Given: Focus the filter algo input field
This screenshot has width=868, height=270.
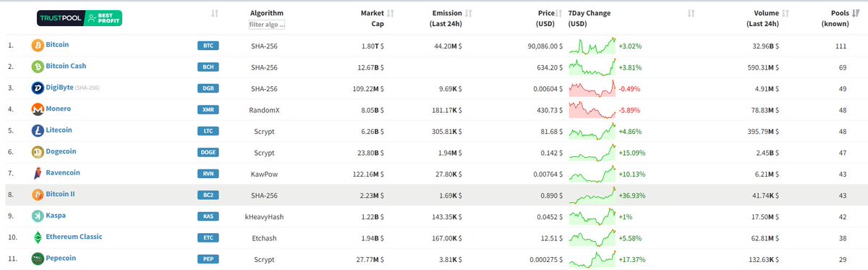Looking at the screenshot, I should 267,25.
